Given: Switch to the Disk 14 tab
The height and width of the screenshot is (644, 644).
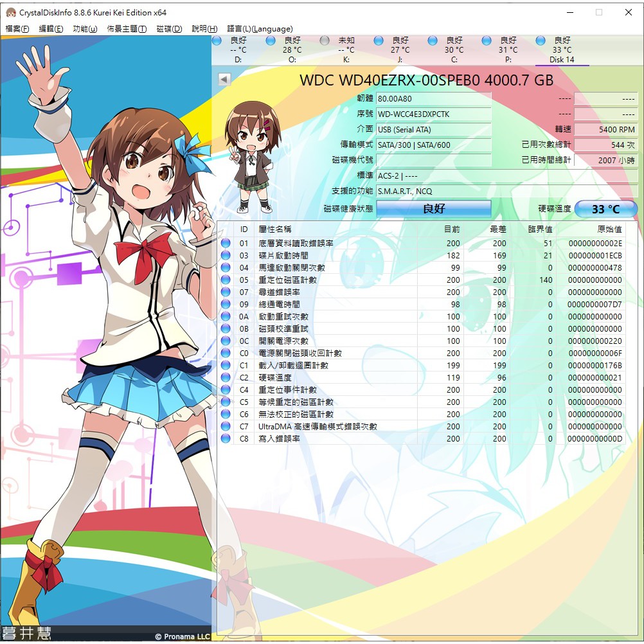Looking at the screenshot, I should click(562, 50).
